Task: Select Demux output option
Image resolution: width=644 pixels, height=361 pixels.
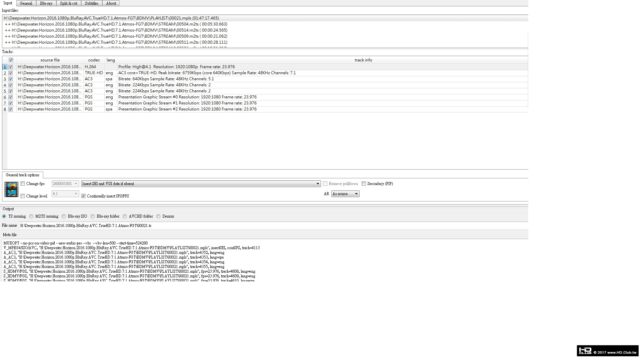Action: tap(158, 216)
